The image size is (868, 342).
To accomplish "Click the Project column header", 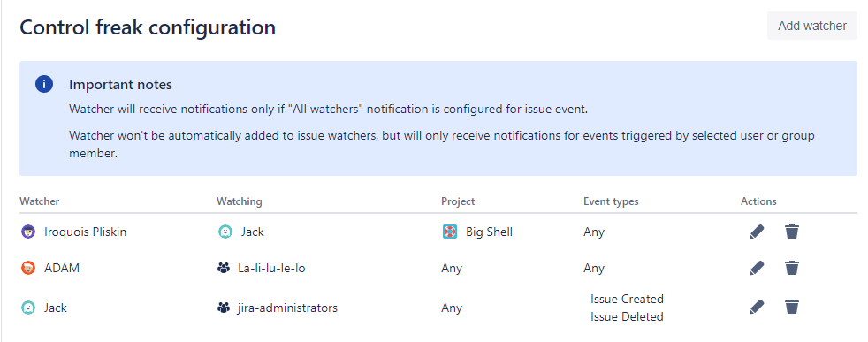I will [458, 201].
